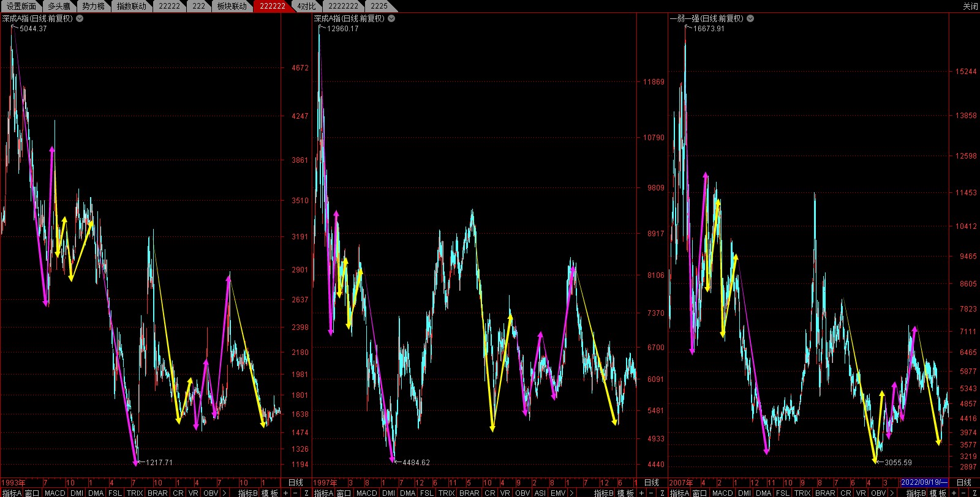
Task: Switch to the 2222222 tab
Action: pyautogui.click(x=343, y=6)
